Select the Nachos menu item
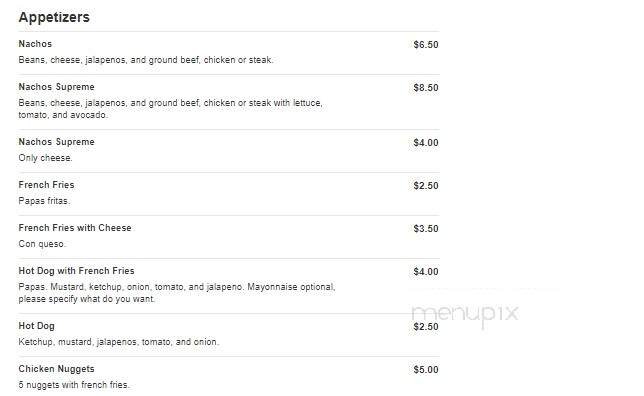Image resolution: width=644 pixels, height=396 pixels. (35, 44)
